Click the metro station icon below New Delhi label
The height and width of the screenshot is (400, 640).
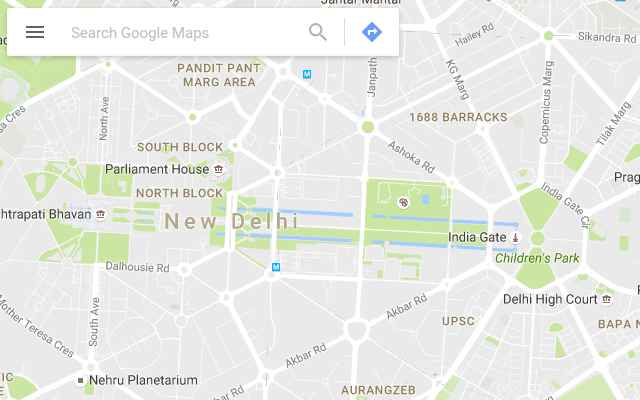tap(276, 267)
